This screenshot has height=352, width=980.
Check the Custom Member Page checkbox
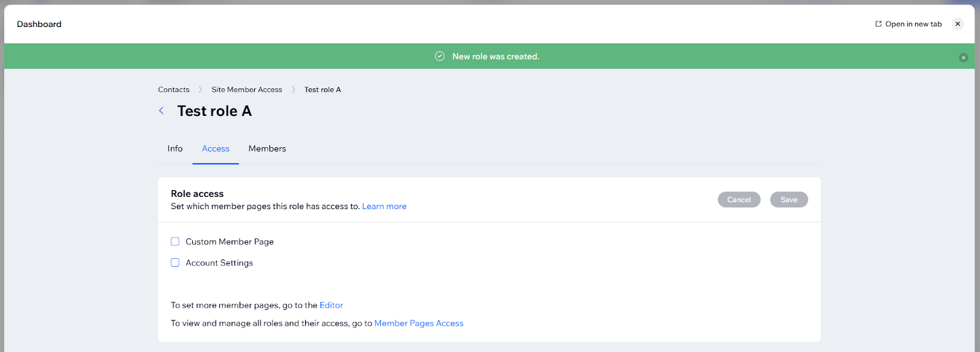point(175,242)
